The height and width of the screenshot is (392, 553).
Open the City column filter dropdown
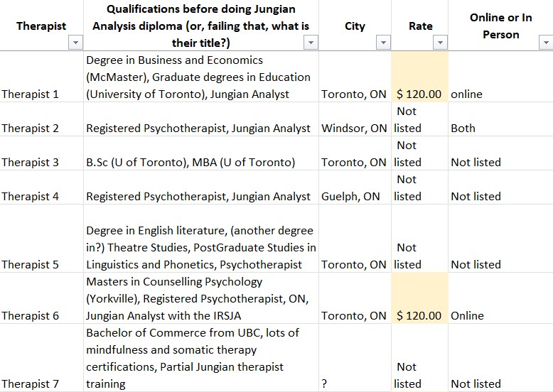point(383,43)
